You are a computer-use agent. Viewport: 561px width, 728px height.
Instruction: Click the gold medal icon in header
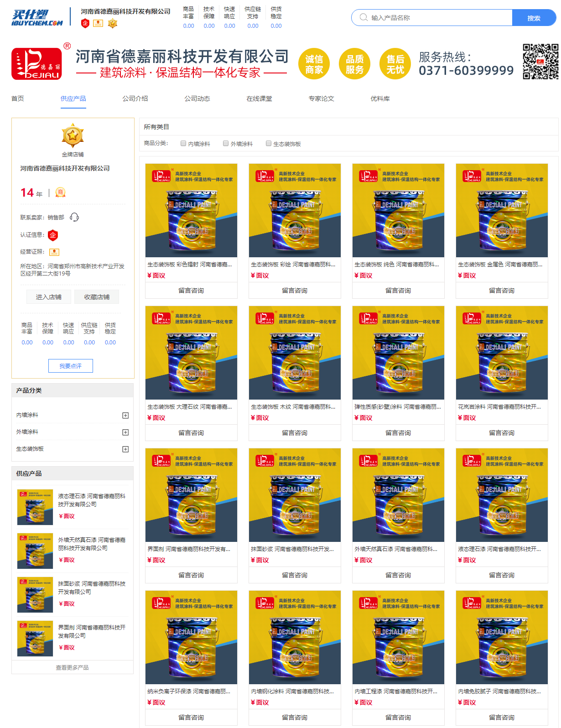(113, 23)
